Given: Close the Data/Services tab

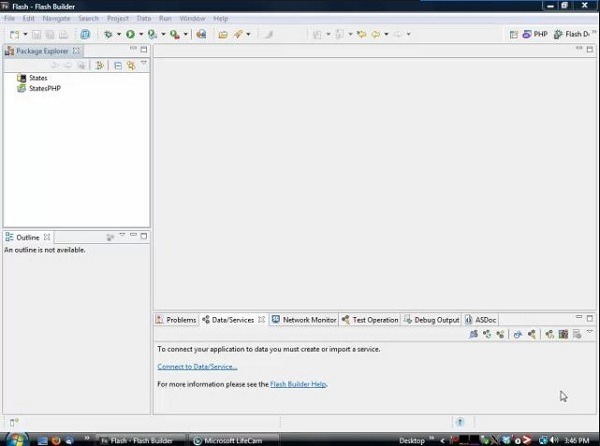Looking at the screenshot, I should point(261,319).
